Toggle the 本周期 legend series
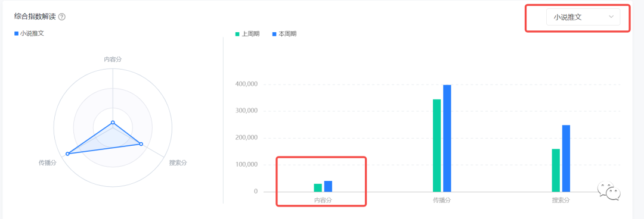 (284, 34)
